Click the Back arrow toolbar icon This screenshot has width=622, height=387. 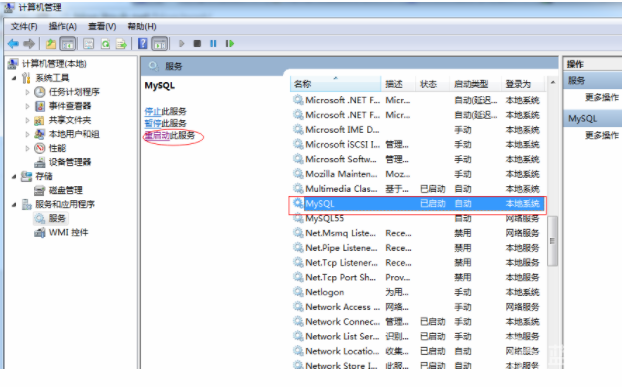pos(13,44)
